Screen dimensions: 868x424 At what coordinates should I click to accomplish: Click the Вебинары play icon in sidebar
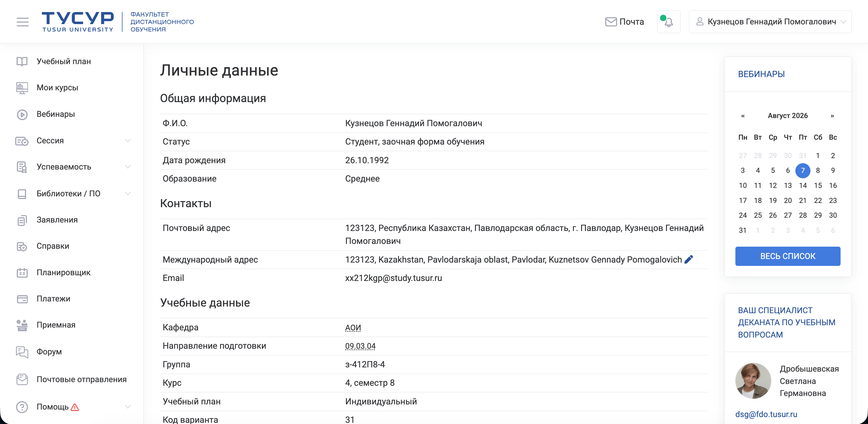pyautogui.click(x=22, y=114)
